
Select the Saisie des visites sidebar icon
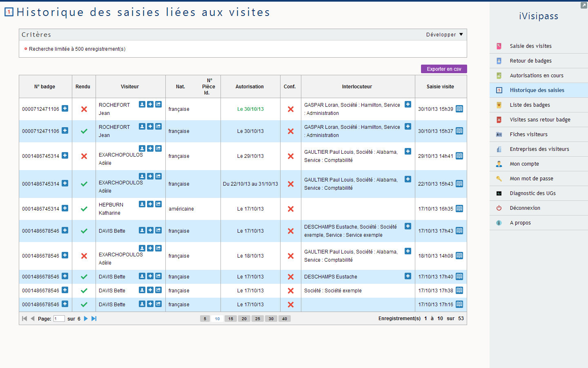click(x=499, y=46)
